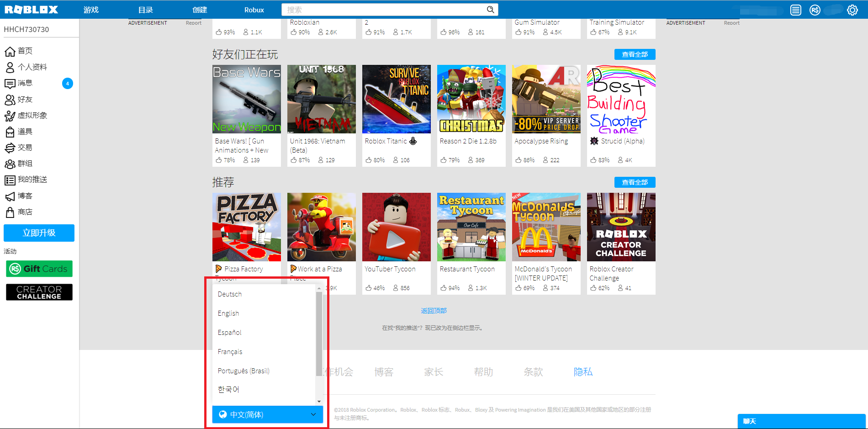Open 道具 inventory icon in sidebar

click(10, 132)
